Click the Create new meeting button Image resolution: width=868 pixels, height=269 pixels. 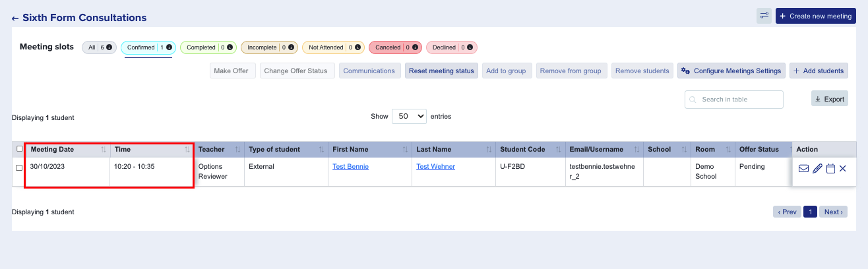(816, 16)
